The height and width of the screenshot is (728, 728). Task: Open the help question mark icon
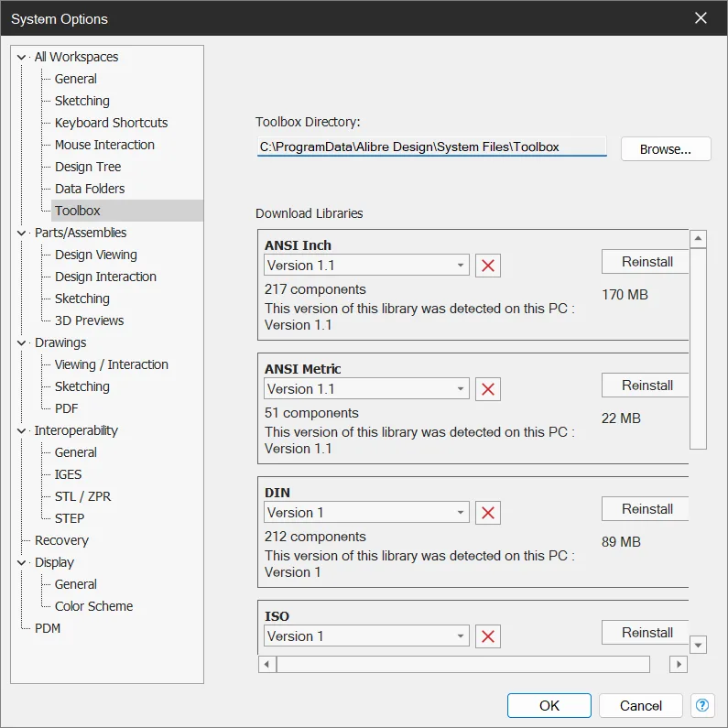pyautogui.click(x=702, y=705)
